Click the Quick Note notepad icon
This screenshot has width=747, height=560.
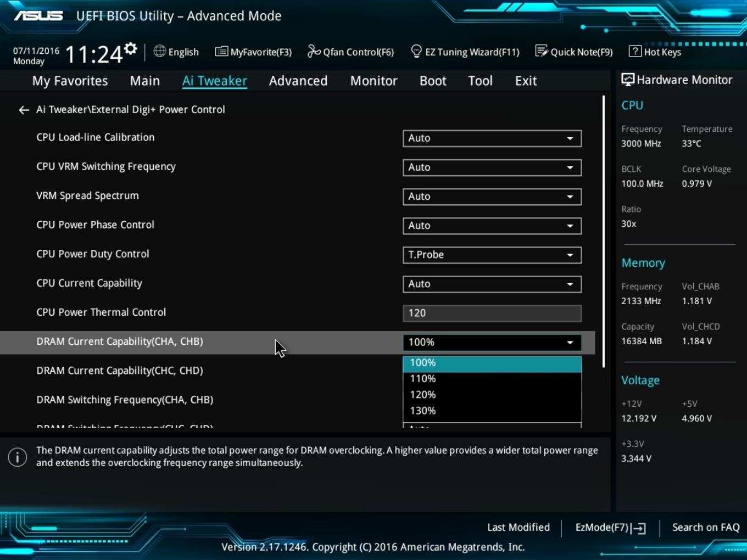pyautogui.click(x=542, y=51)
